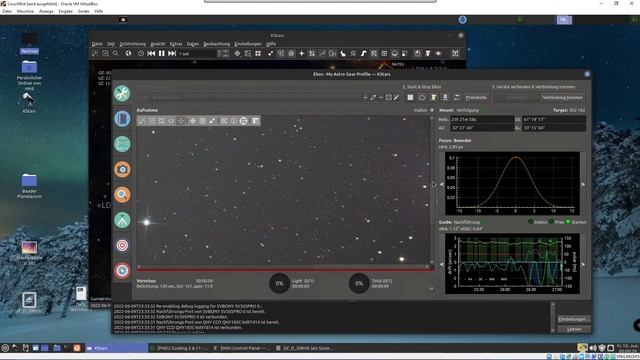Click the mount right ascension field

point(482,120)
